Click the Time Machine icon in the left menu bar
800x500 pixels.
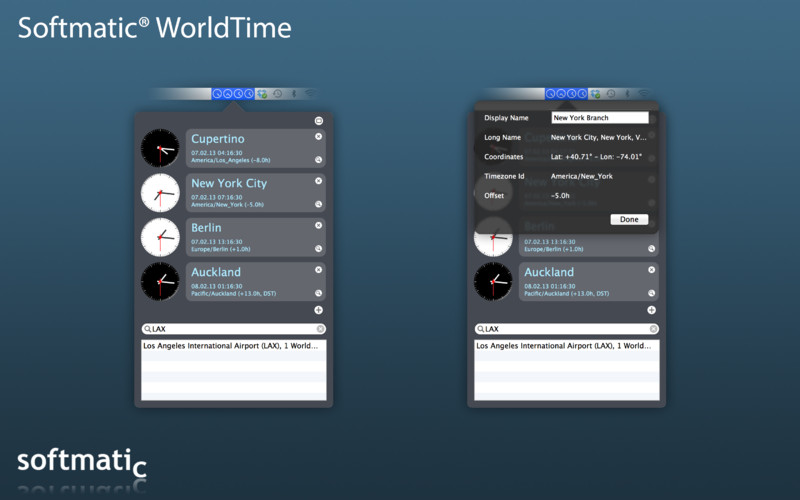278,94
